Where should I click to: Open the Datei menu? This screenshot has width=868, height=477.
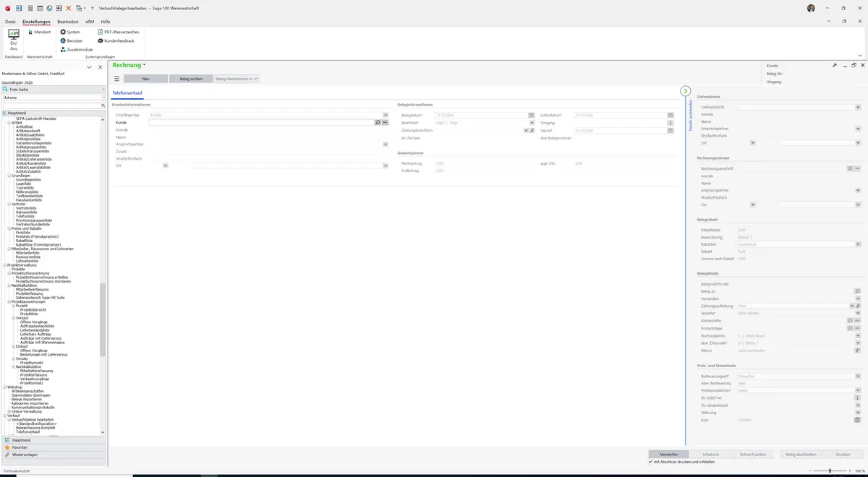[10, 22]
